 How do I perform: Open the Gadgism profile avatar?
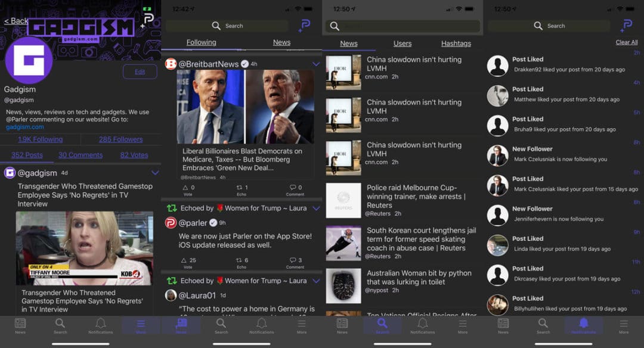click(x=29, y=60)
